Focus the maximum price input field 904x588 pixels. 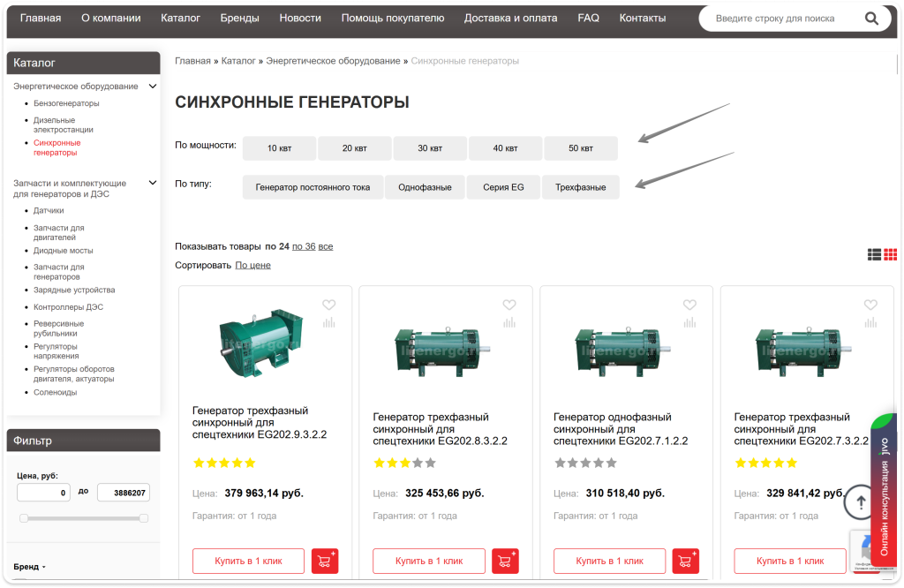[x=124, y=493]
